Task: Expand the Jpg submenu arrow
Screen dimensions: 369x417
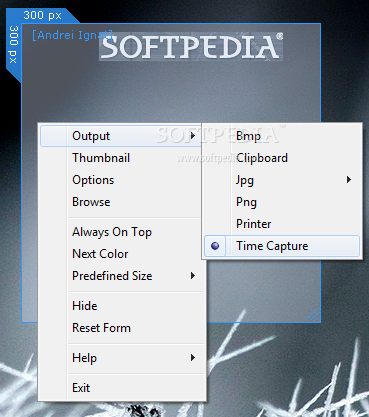Action: coord(349,180)
